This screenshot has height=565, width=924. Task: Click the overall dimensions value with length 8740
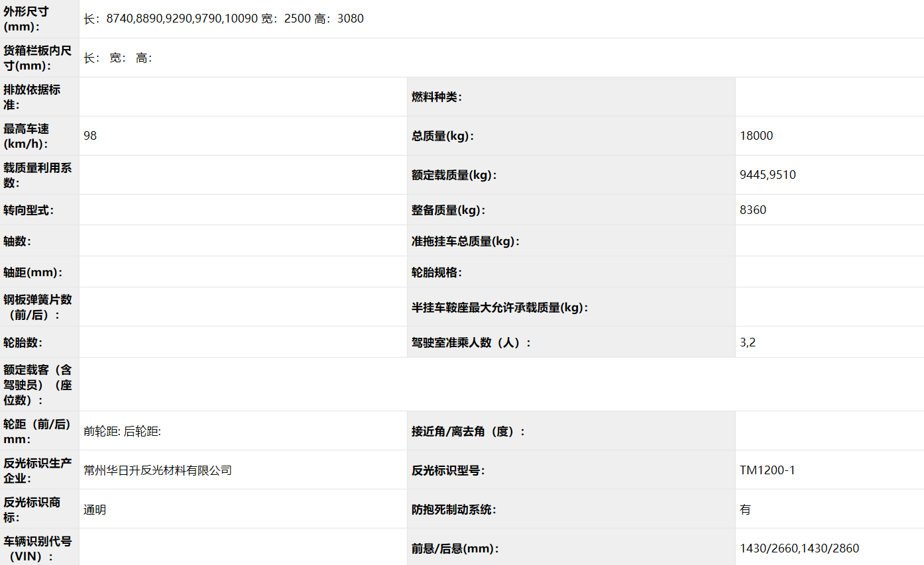[223, 19]
